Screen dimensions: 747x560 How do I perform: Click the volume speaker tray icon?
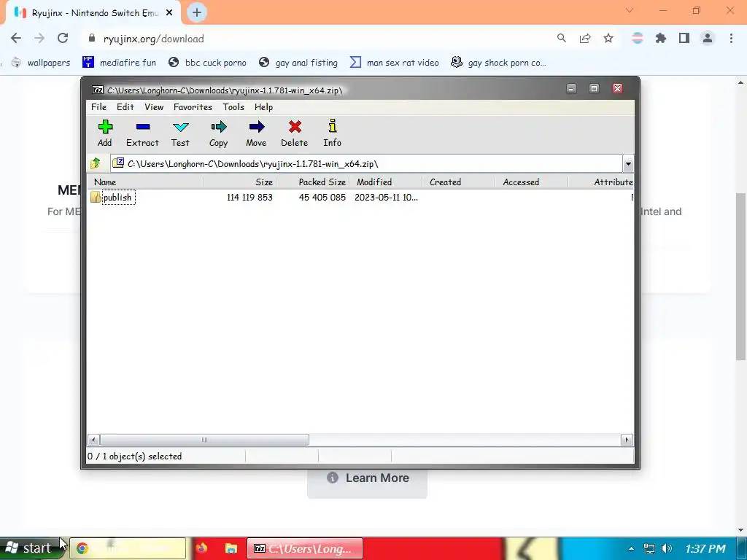click(x=667, y=548)
